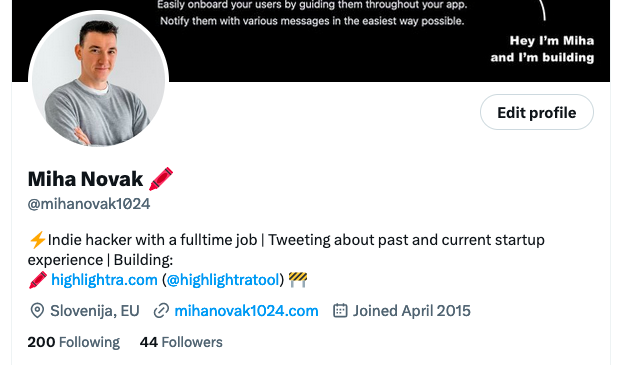This screenshot has width=619, height=365.
Task: Click the Joined April 2015 text
Action: tap(411, 311)
